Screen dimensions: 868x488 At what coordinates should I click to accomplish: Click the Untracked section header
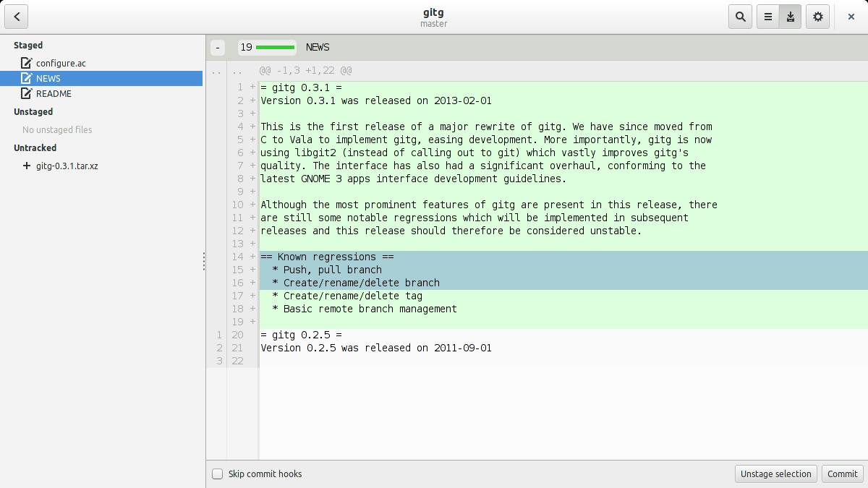tap(35, 147)
